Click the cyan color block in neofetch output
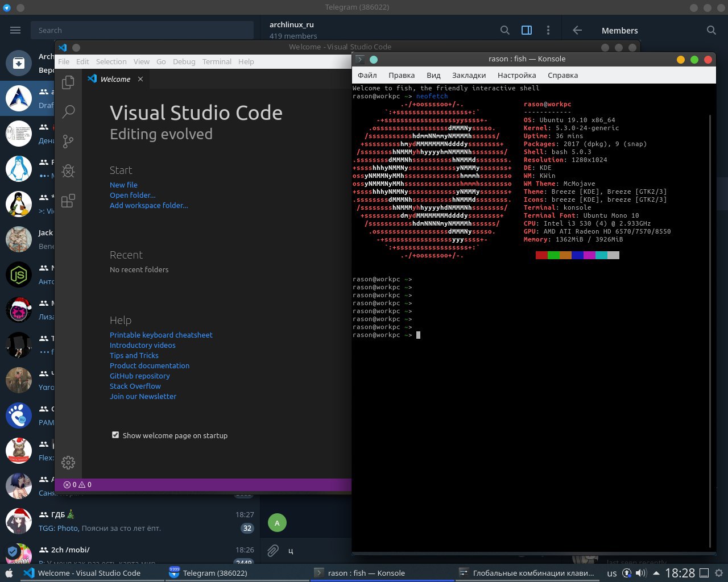The height and width of the screenshot is (582, 728). click(601, 255)
